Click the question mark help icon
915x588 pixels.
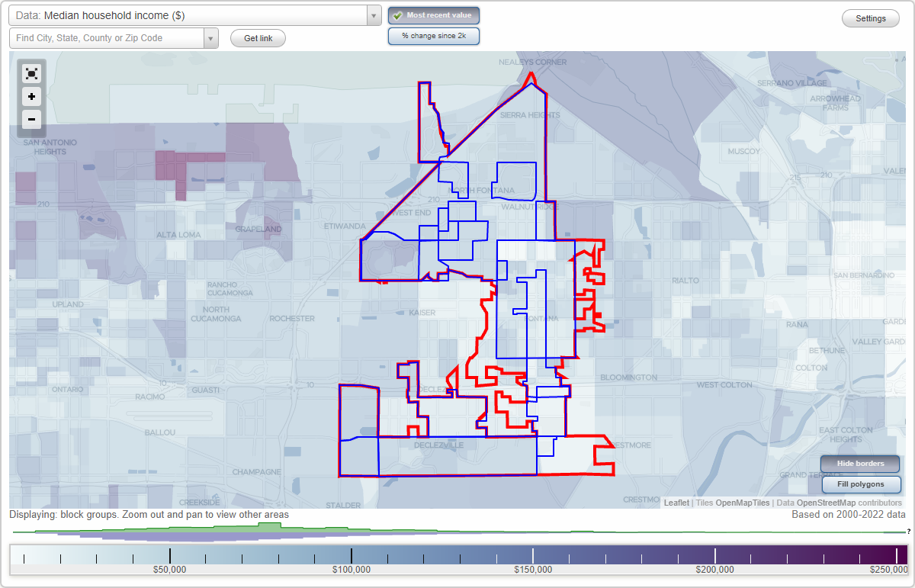click(908, 532)
